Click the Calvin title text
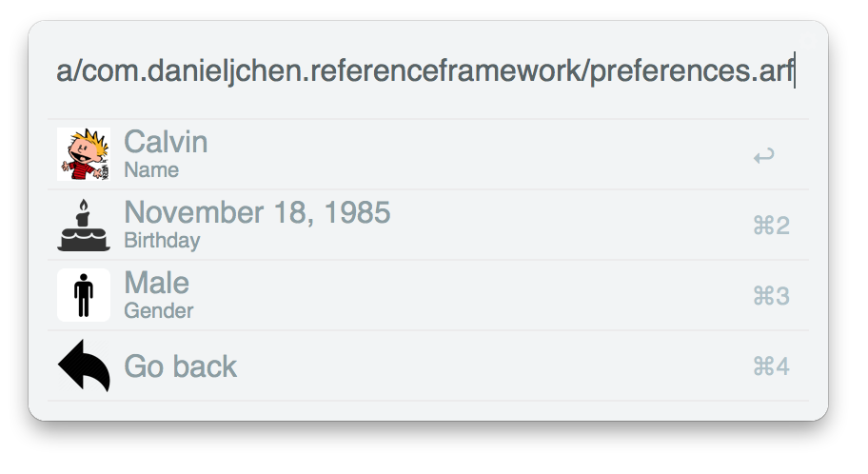 pos(166,142)
